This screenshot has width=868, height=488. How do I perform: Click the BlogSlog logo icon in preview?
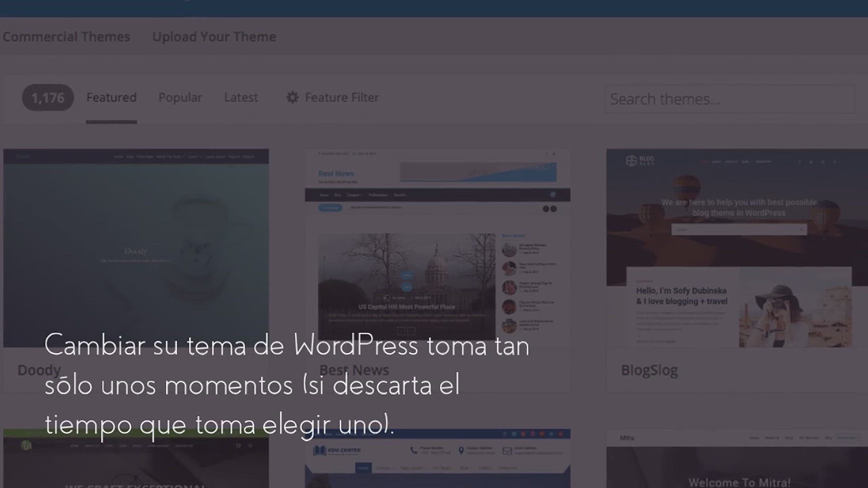(631, 161)
